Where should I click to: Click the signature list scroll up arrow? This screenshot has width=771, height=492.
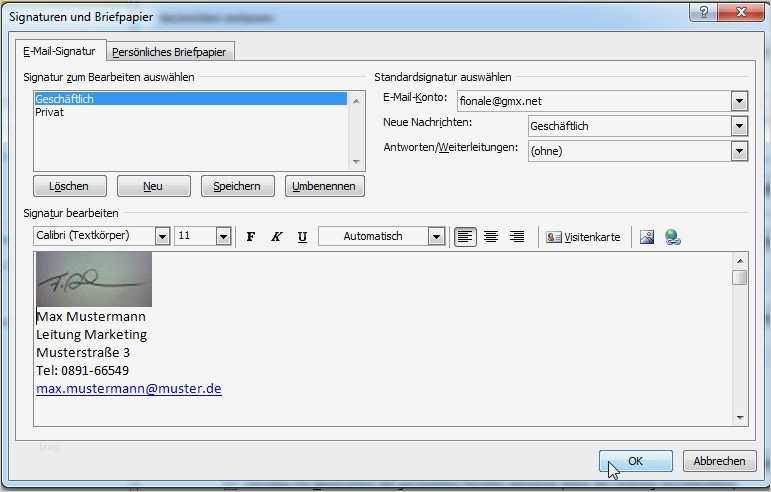(356, 101)
